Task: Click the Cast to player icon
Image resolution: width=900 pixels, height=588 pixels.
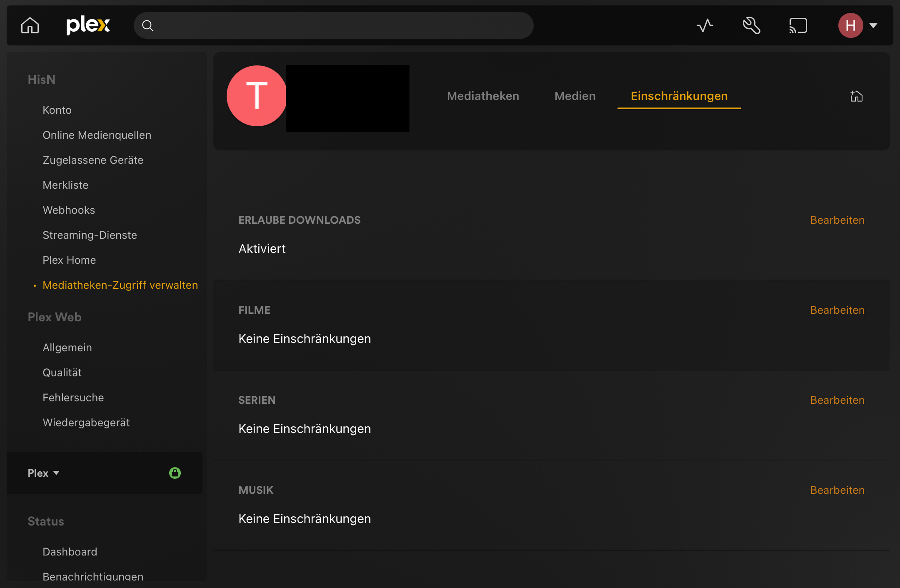Action: 798,25
